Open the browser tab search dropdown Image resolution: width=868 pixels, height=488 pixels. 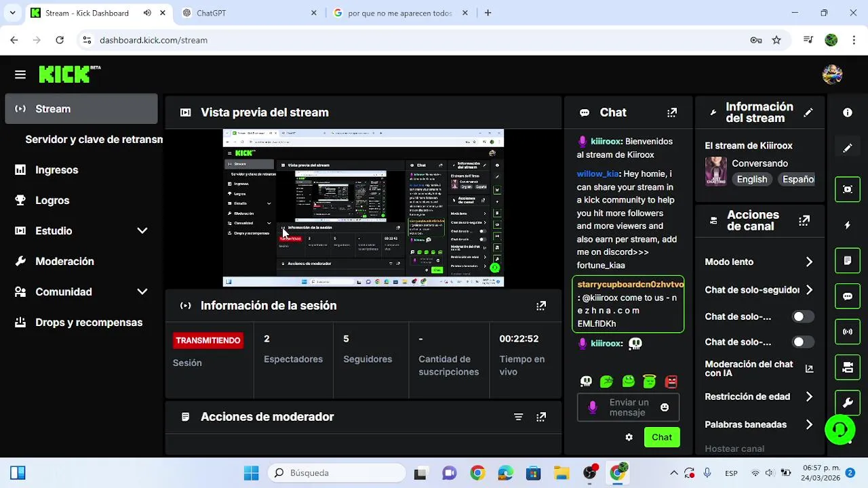[x=12, y=13]
